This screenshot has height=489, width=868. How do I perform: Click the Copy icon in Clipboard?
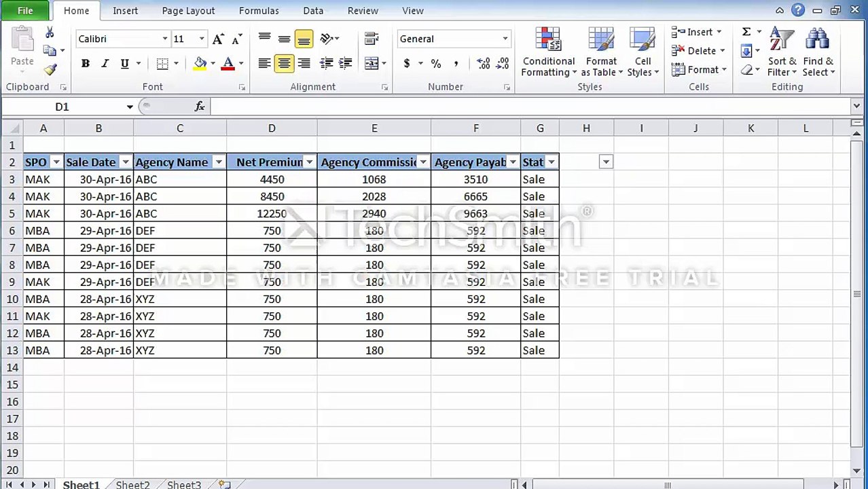pos(49,51)
